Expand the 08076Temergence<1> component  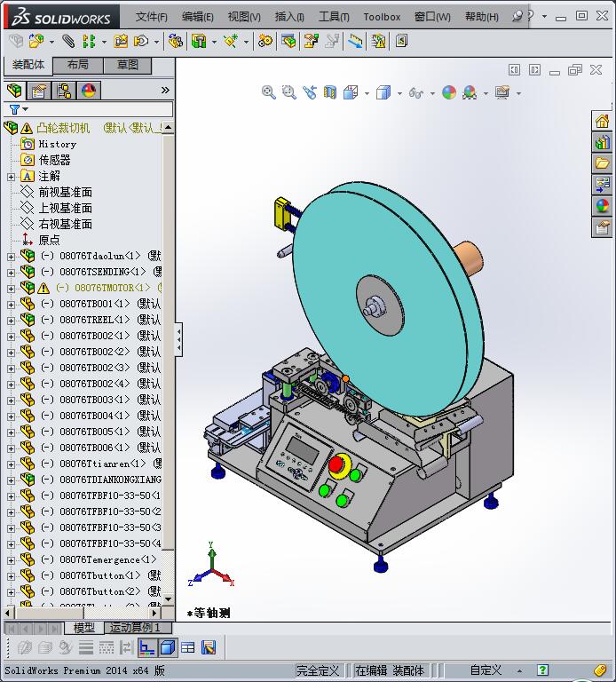pos(11,560)
